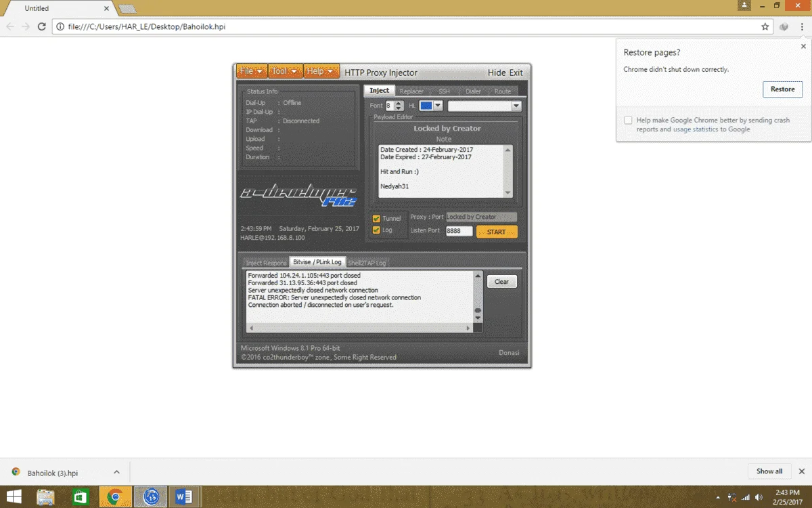
Task: Click the log's horizontal scroll-right arrow
Action: pyautogui.click(x=468, y=328)
